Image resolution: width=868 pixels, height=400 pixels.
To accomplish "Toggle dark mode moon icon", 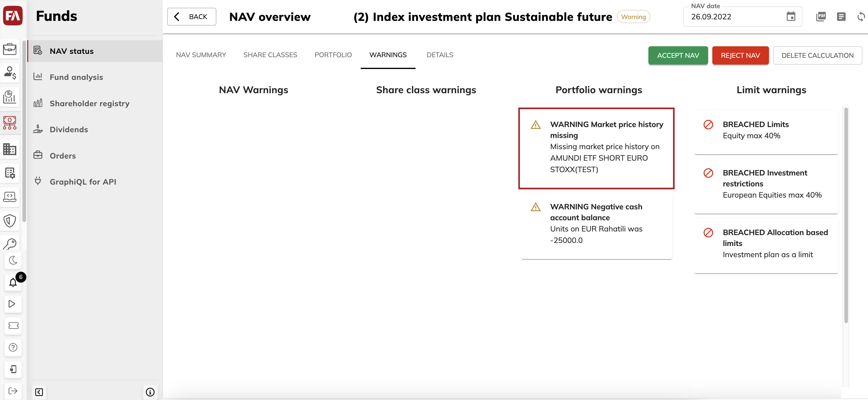I will tap(13, 260).
